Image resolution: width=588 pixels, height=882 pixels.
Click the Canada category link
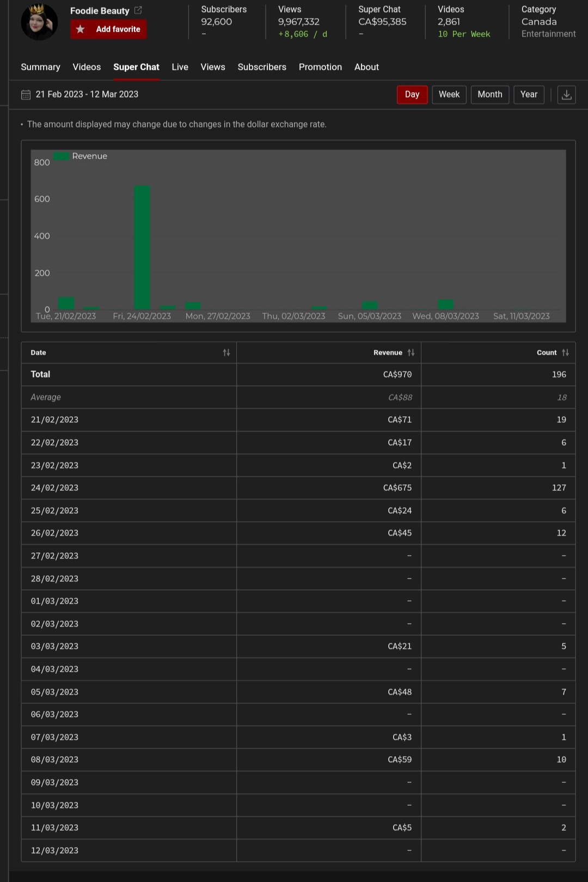click(x=539, y=22)
